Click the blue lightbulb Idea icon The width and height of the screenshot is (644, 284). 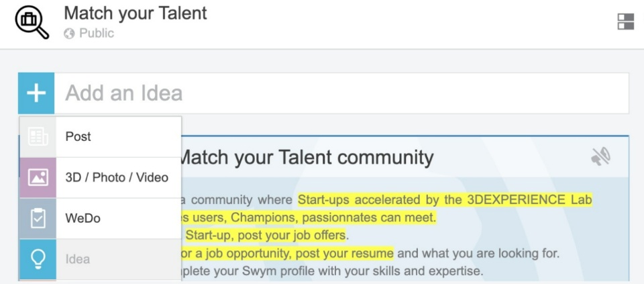click(38, 259)
